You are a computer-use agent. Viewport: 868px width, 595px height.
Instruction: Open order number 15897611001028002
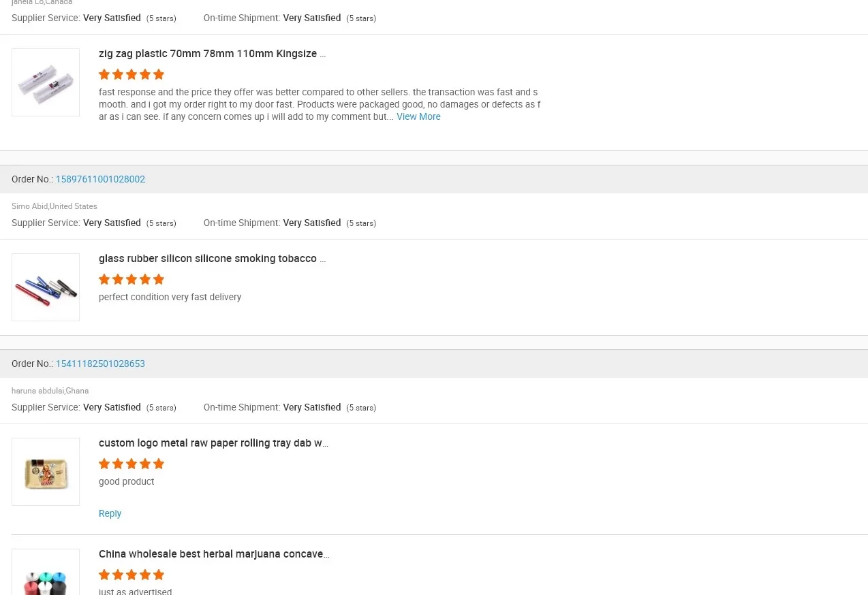(x=100, y=179)
